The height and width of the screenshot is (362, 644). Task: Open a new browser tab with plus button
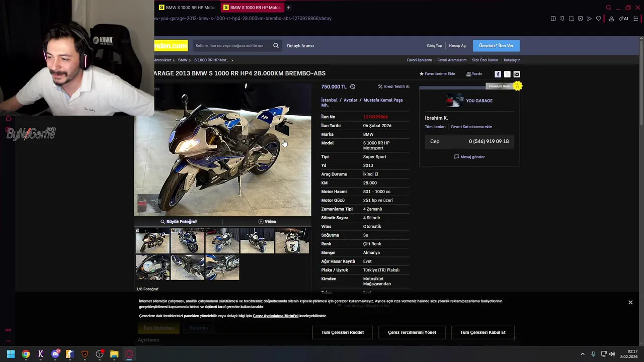288,8
